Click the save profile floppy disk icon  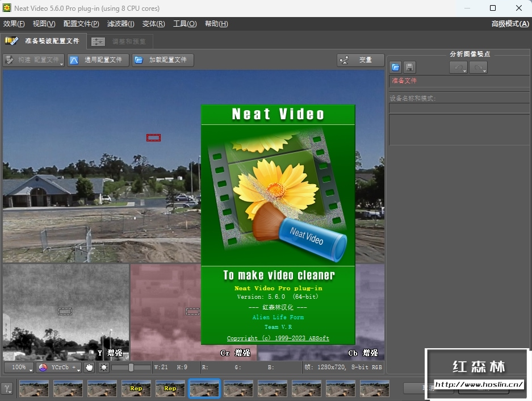tap(409, 67)
